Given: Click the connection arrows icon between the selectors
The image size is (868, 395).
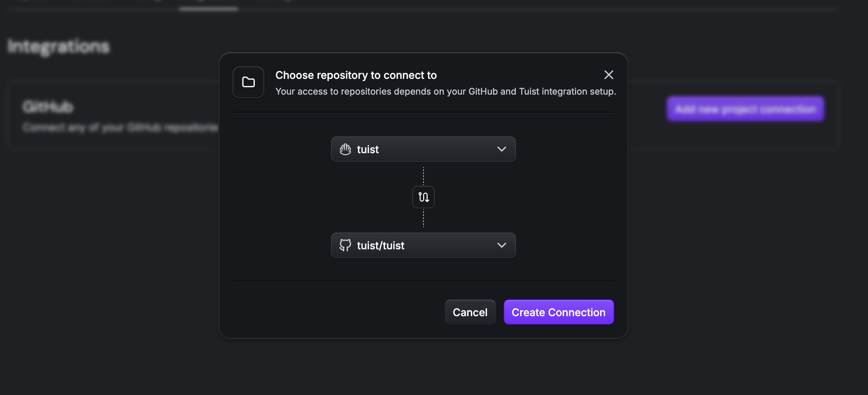Looking at the screenshot, I should coord(423,197).
